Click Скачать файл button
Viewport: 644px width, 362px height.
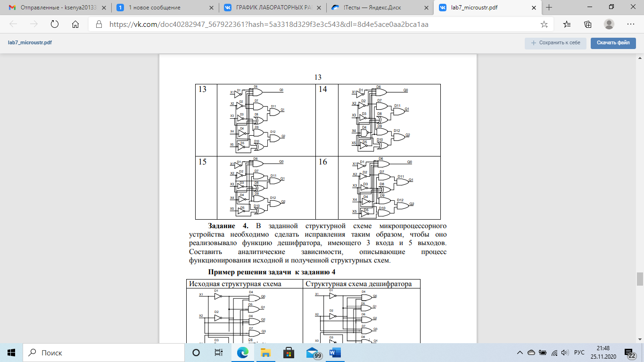(x=613, y=43)
